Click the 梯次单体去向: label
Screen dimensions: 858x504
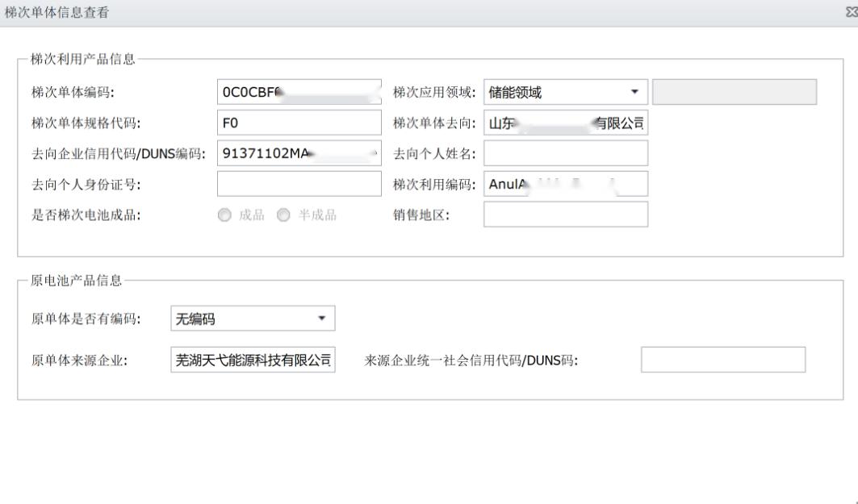coord(434,123)
